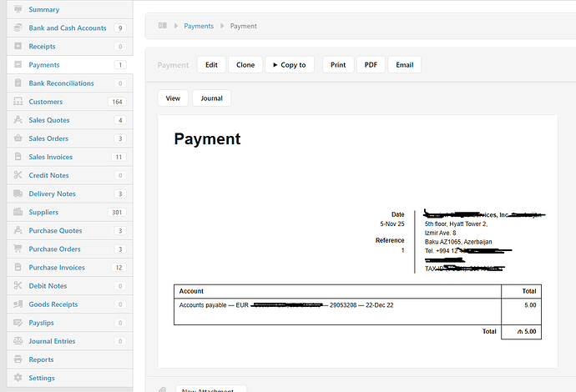Click the Credit Notes scissors icon
The width and height of the screenshot is (576, 392).
(x=18, y=174)
